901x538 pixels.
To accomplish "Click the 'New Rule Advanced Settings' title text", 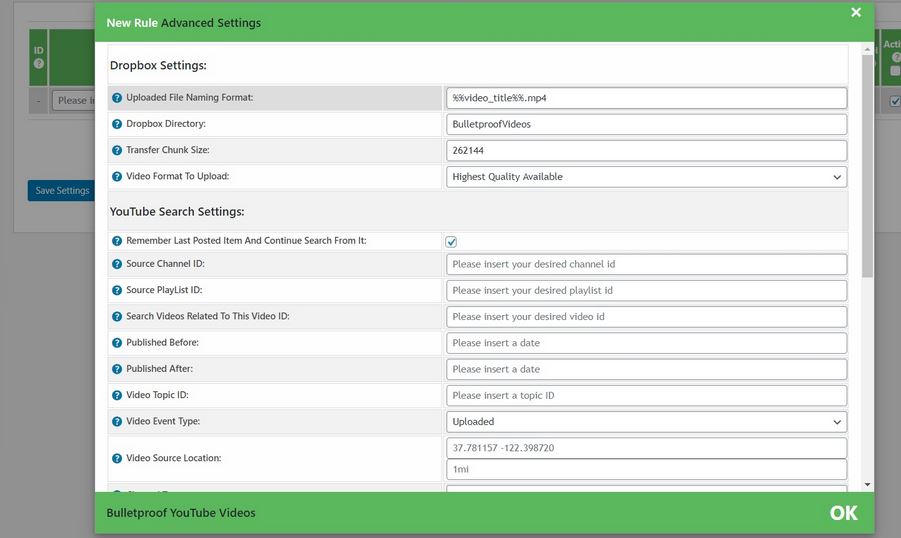I will tap(183, 23).
